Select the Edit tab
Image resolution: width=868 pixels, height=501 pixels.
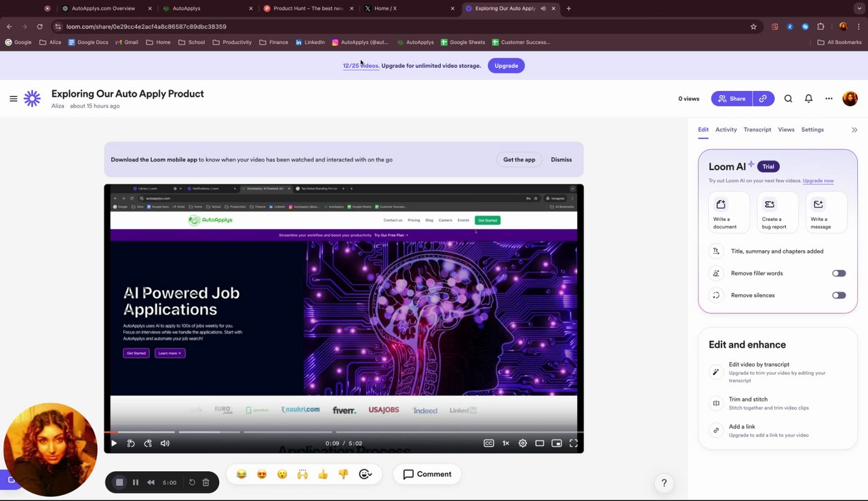703,129
